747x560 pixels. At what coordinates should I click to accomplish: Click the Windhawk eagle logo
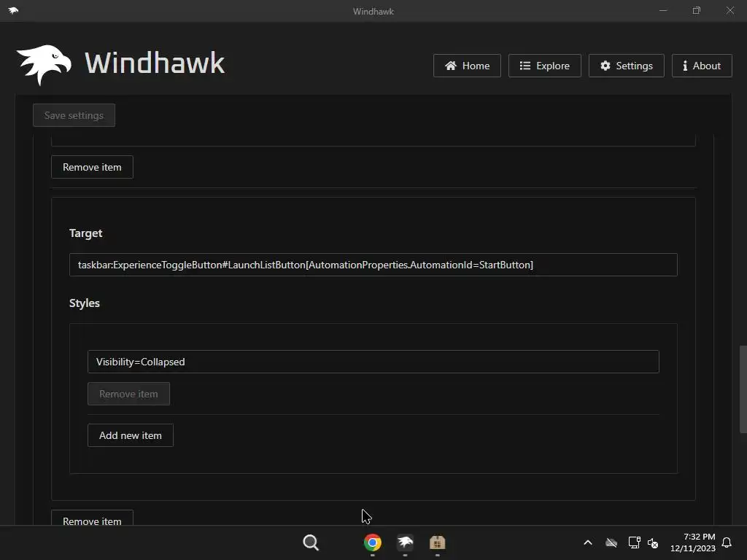(44, 65)
